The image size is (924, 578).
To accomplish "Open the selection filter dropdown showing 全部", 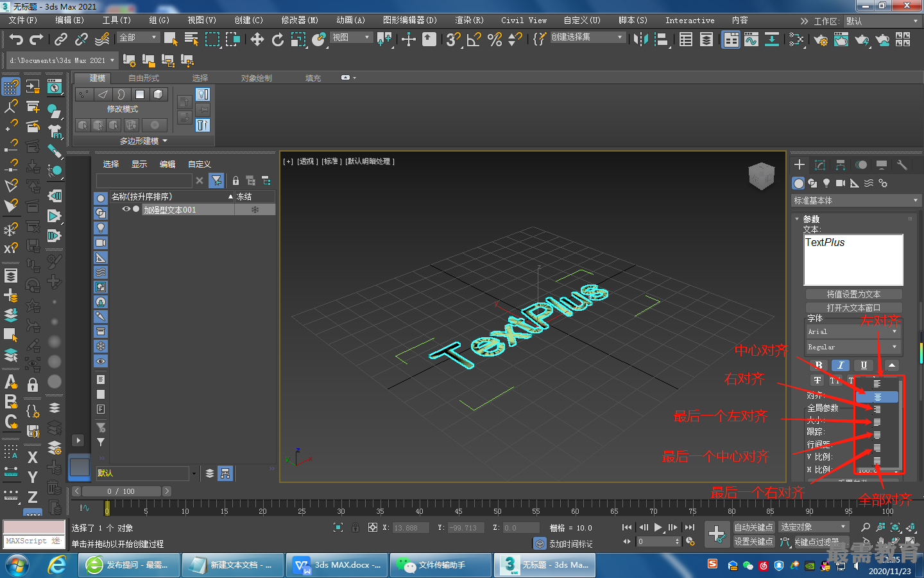I will (138, 37).
